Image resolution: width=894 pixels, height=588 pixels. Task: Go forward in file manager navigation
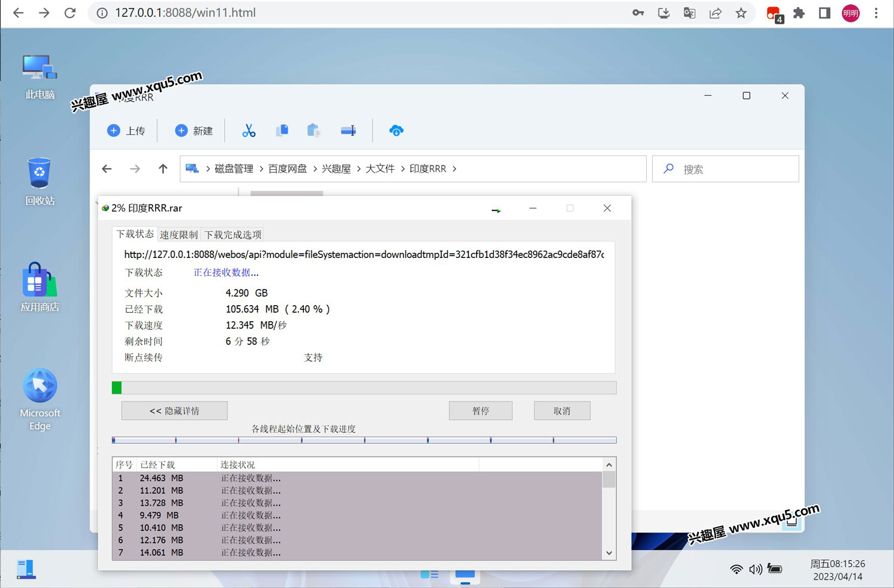click(x=135, y=169)
